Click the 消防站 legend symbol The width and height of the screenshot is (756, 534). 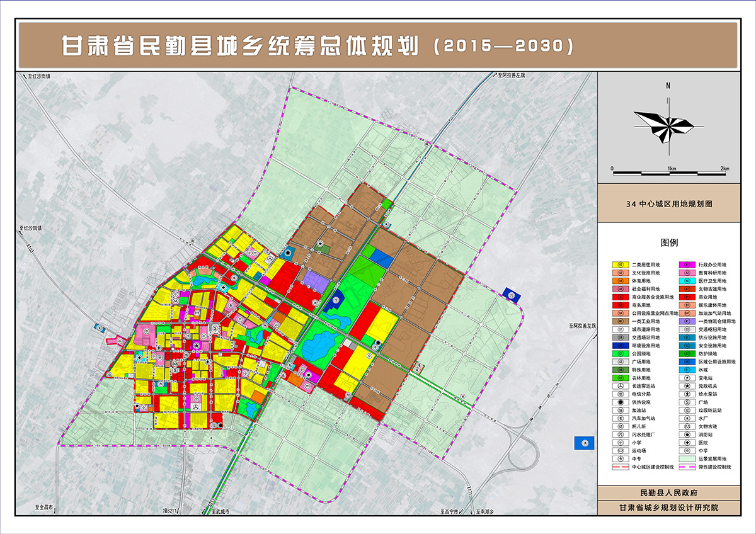pyautogui.click(x=687, y=435)
